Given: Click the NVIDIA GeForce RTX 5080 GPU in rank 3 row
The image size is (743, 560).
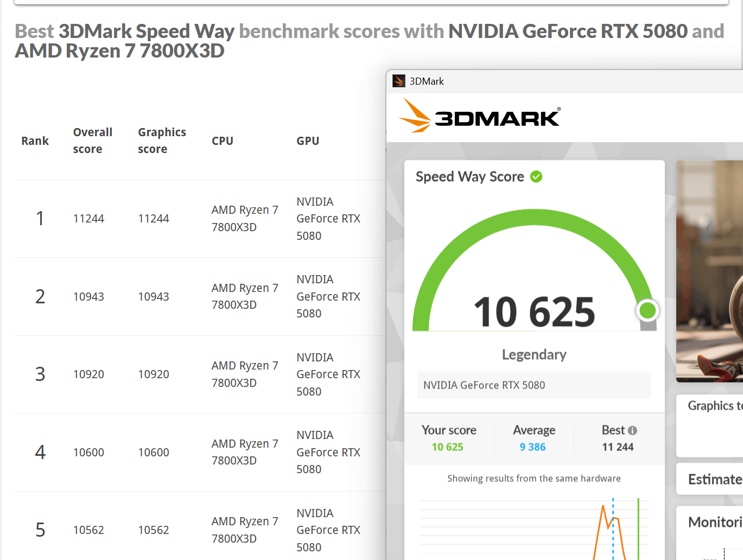Looking at the screenshot, I should coord(328,374).
